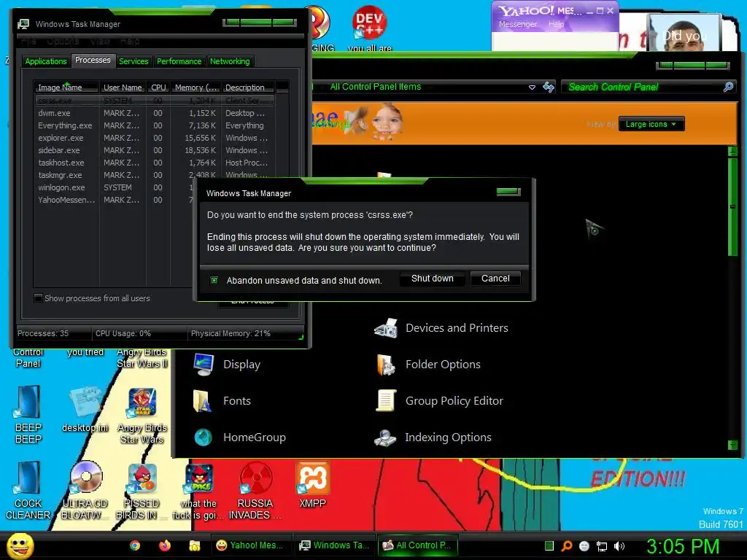Sort processes by Image Name column
This screenshot has height=560, width=747.
click(x=66, y=87)
